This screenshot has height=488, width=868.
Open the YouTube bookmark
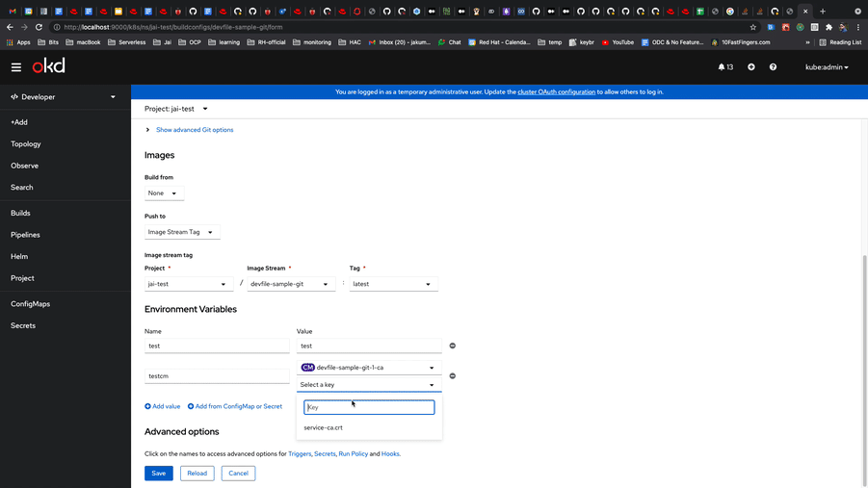pos(618,42)
